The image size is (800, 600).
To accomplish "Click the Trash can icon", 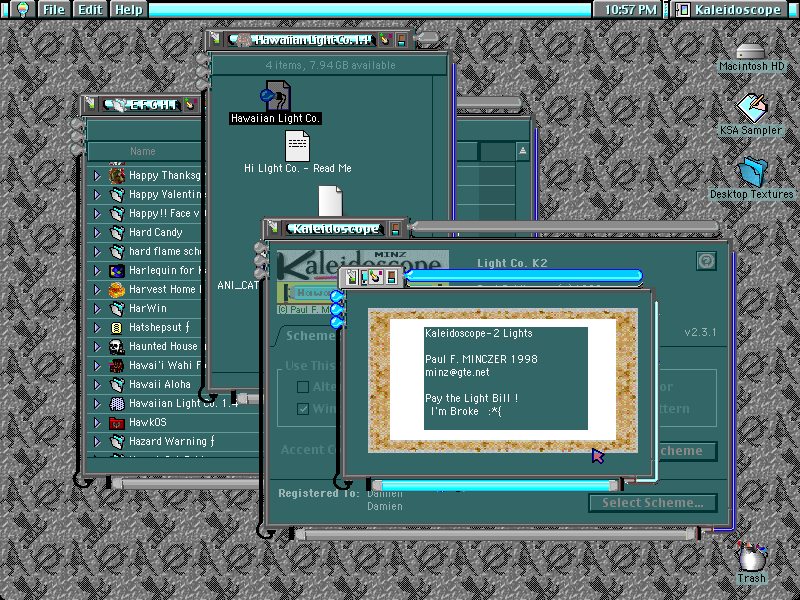I will tap(752, 557).
